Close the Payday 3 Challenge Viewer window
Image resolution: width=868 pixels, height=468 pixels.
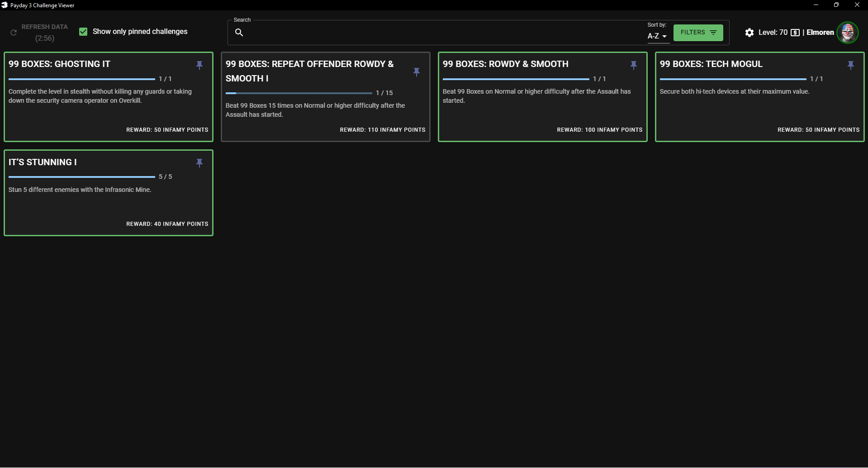[x=857, y=5]
